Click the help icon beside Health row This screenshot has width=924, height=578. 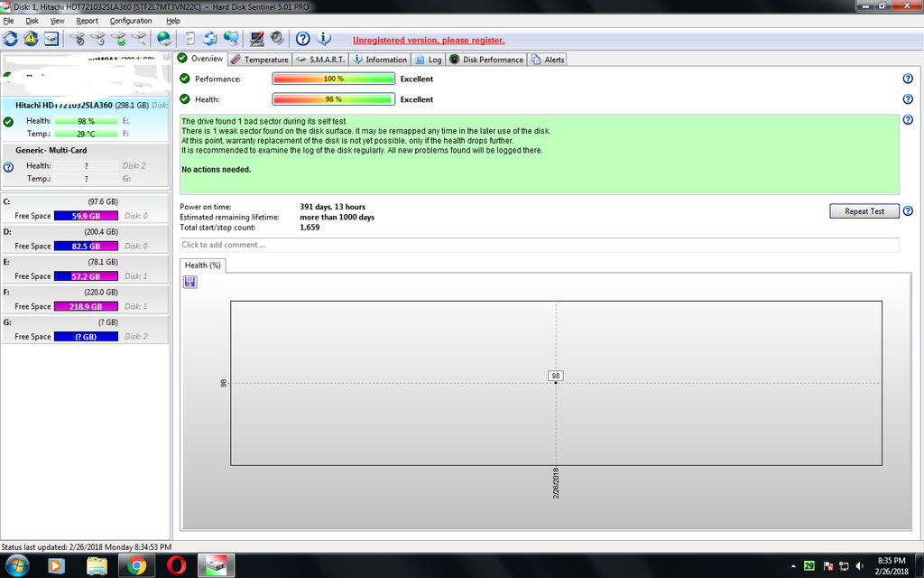point(908,99)
